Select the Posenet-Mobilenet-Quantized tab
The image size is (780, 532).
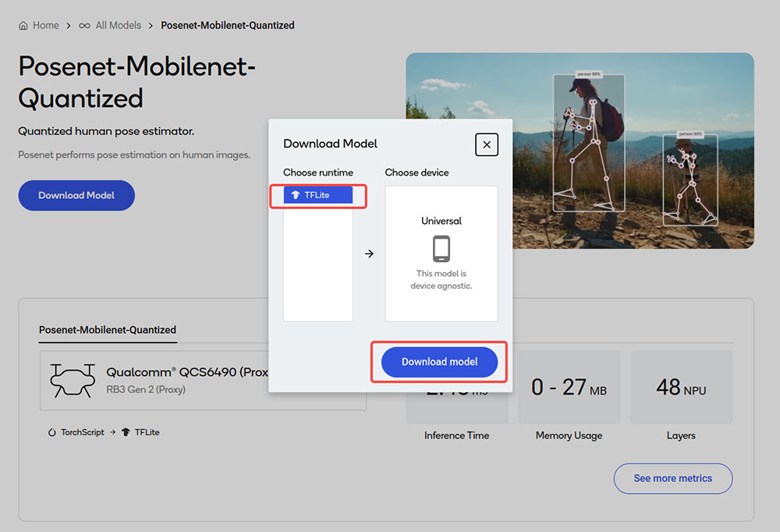[x=108, y=330]
